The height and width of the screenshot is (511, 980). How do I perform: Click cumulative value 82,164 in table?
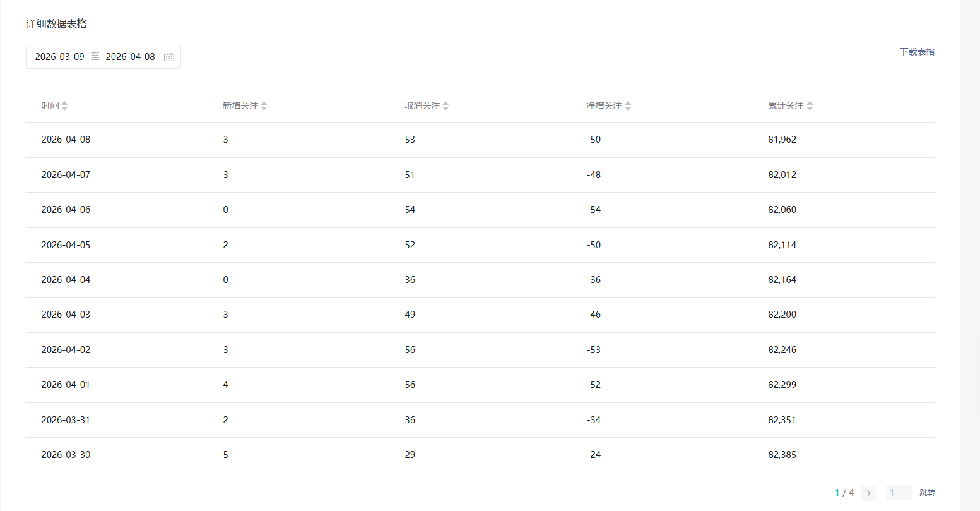(782, 280)
